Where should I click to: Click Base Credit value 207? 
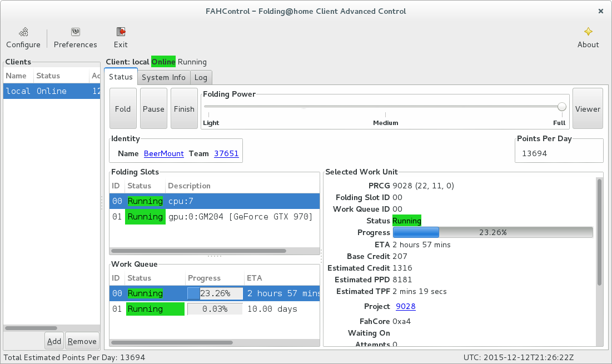pos(400,256)
